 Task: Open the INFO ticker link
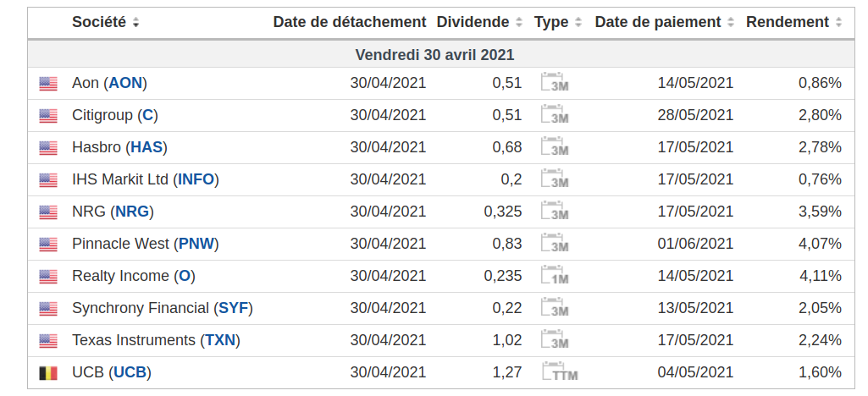pyautogui.click(x=196, y=179)
